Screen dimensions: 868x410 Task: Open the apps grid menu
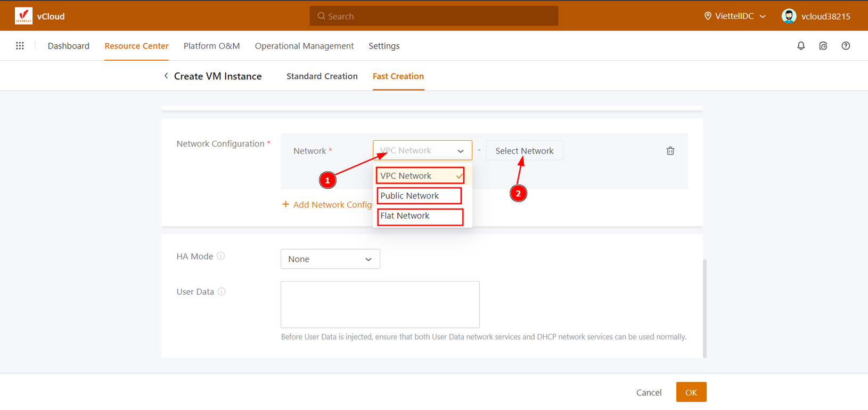20,46
